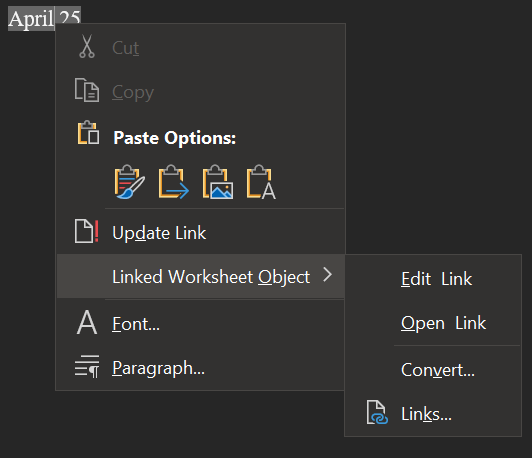Click the scissors Cut icon
Viewport: 532px width, 458px height.
point(87,46)
